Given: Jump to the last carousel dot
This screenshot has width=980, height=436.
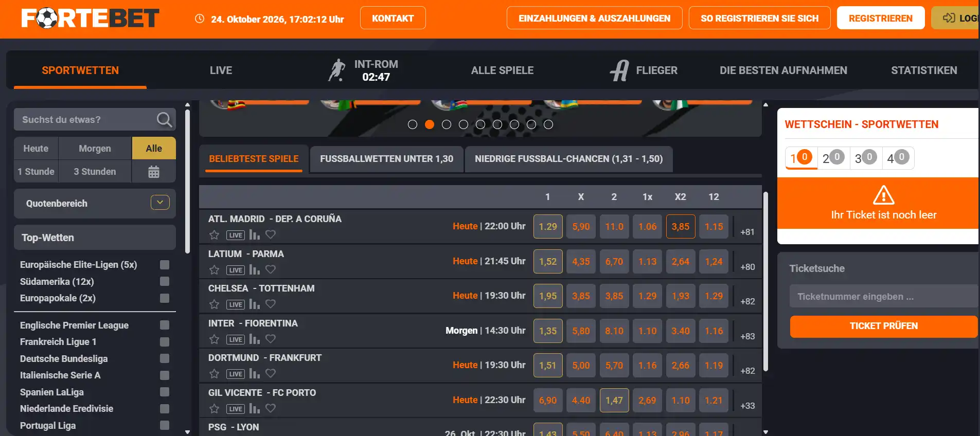Looking at the screenshot, I should click(548, 124).
